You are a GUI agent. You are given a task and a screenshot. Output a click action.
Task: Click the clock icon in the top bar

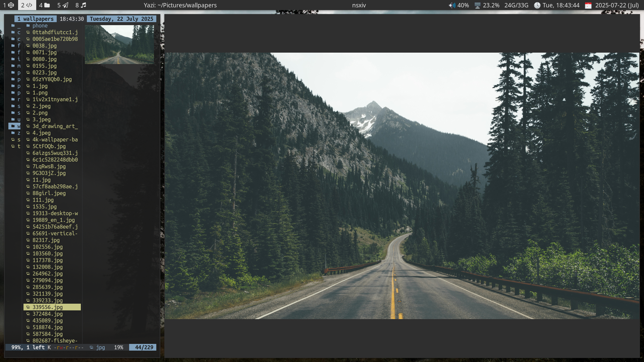(x=537, y=5)
